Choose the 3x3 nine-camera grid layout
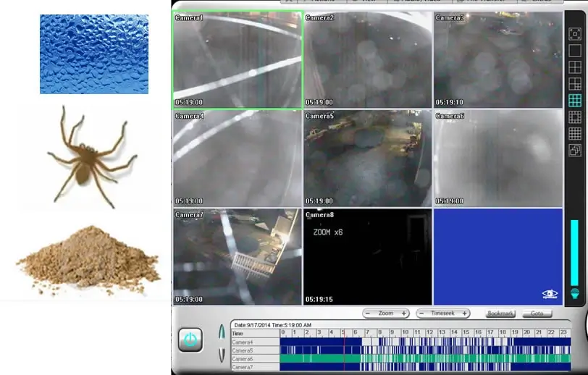588x375 pixels. pyautogui.click(x=575, y=101)
